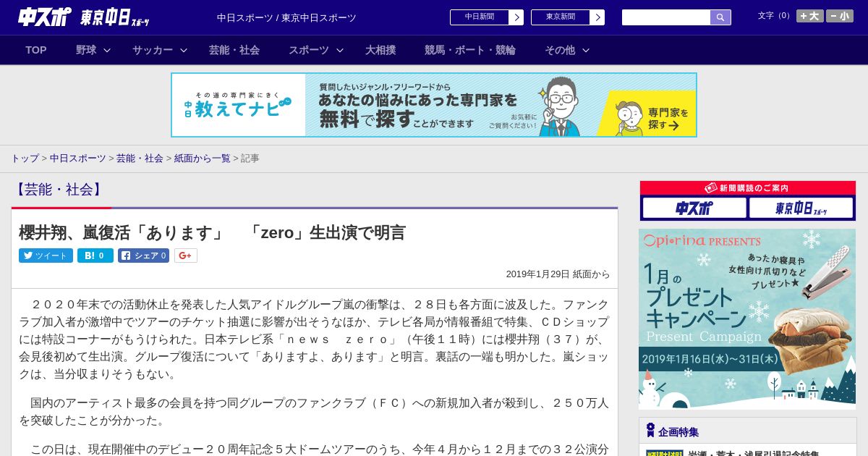This screenshot has height=456, width=868.
Task: Open スポーツ navigation menu
Action: pos(309,50)
